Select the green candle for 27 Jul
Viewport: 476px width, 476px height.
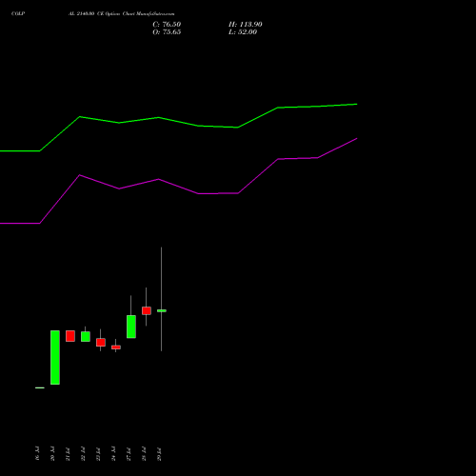pos(131,327)
